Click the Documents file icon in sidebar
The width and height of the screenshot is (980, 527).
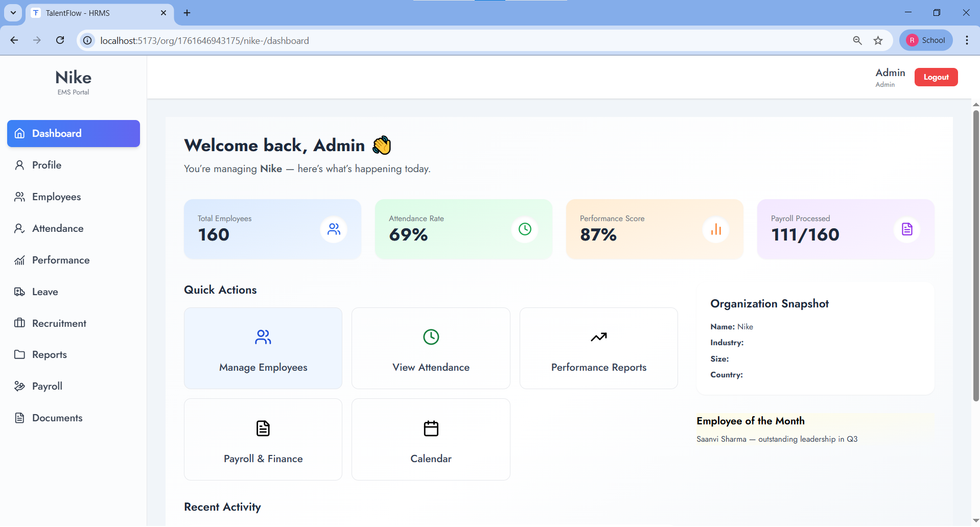pyautogui.click(x=19, y=418)
